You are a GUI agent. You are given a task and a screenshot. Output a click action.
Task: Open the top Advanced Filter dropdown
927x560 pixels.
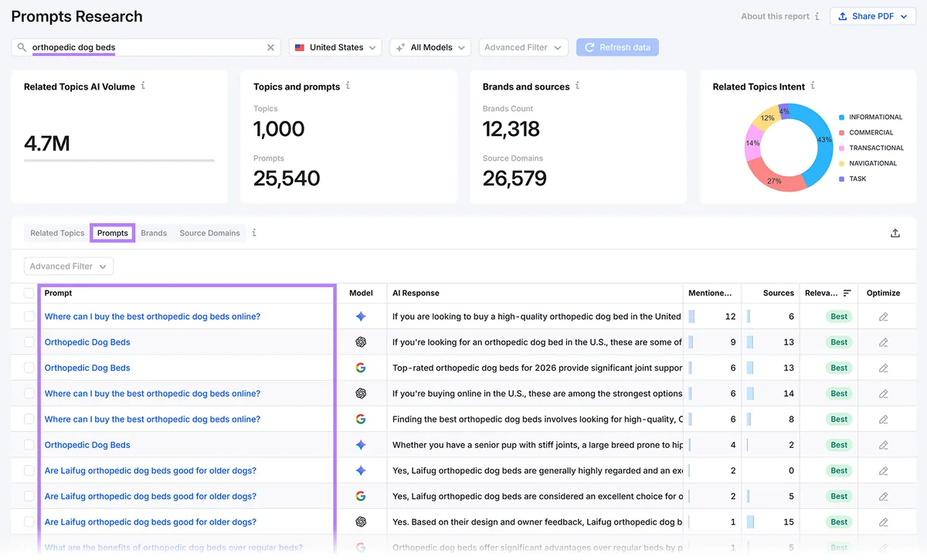click(x=523, y=48)
